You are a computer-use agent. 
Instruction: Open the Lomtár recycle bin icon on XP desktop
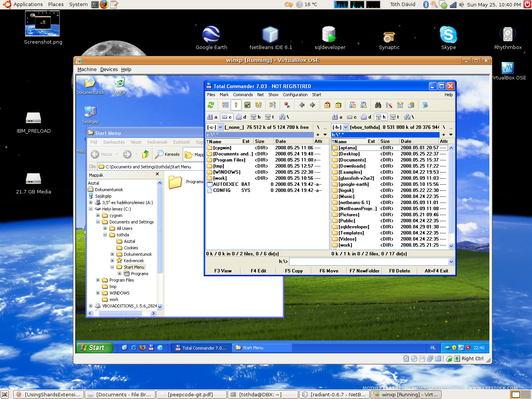pos(119,85)
